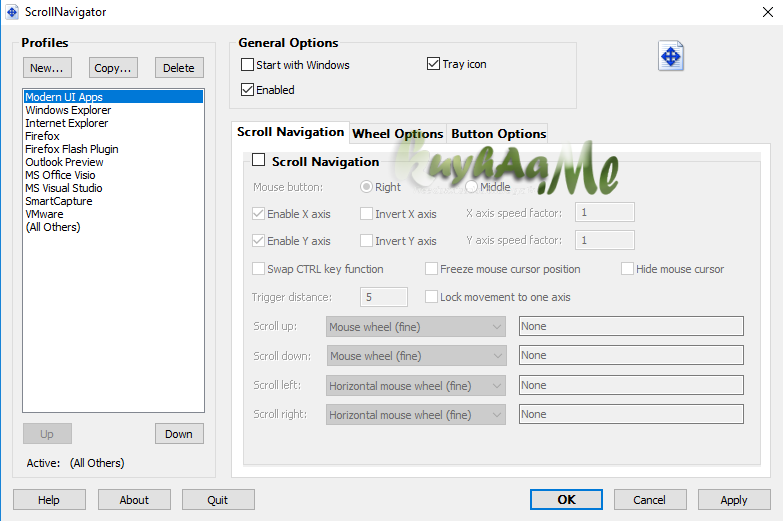Select the Firefox profile
This screenshot has height=521, width=783.
coord(113,136)
